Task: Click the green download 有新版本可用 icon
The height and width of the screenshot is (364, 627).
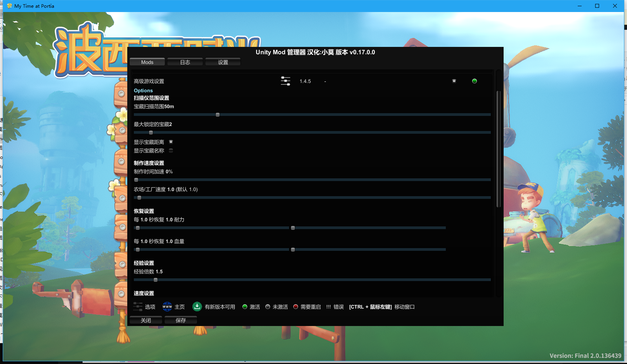Action: [x=197, y=307]
